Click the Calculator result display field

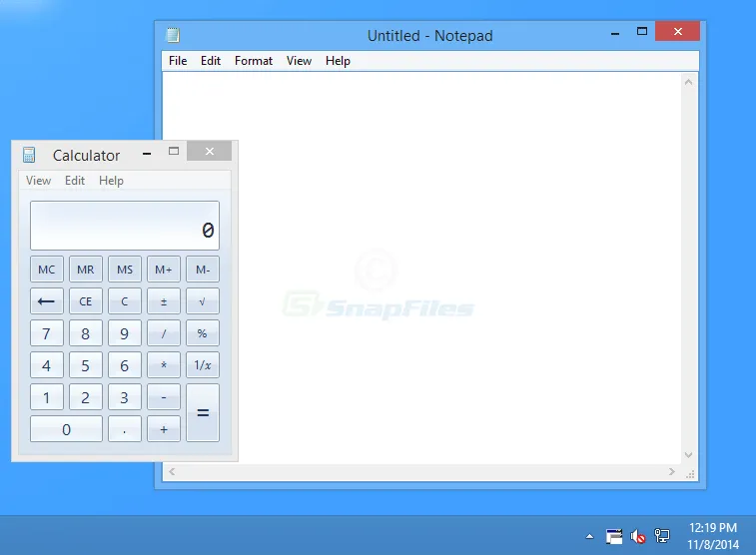coord(125,226)
